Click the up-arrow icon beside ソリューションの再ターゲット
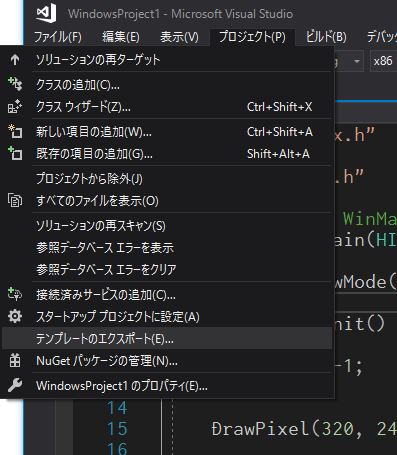The image size is (397, 455). 15,60
